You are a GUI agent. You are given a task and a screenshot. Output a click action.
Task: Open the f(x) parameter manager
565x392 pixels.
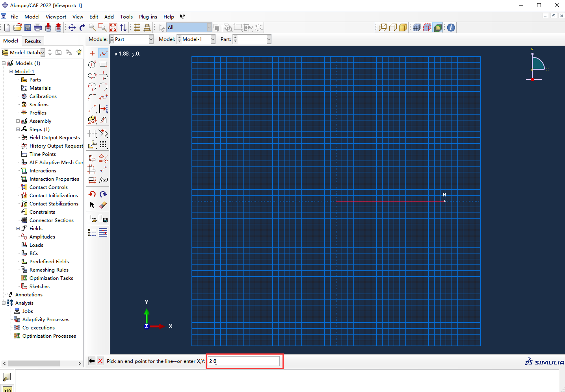[x=103, y=180]
